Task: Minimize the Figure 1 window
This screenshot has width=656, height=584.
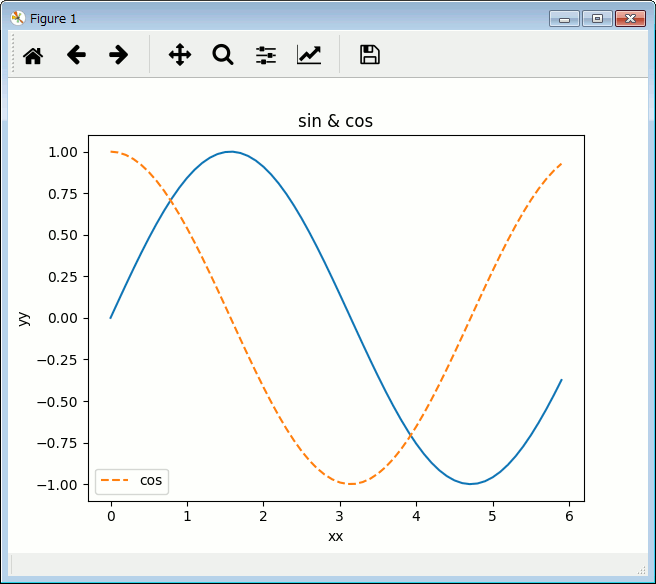Action: tap(564, 18)
